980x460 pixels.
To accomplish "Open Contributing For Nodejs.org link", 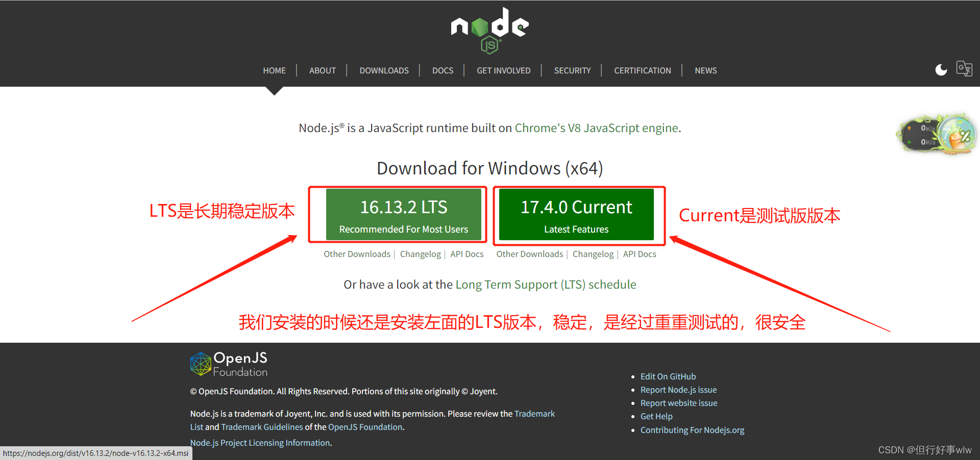I will pos(692,430).
